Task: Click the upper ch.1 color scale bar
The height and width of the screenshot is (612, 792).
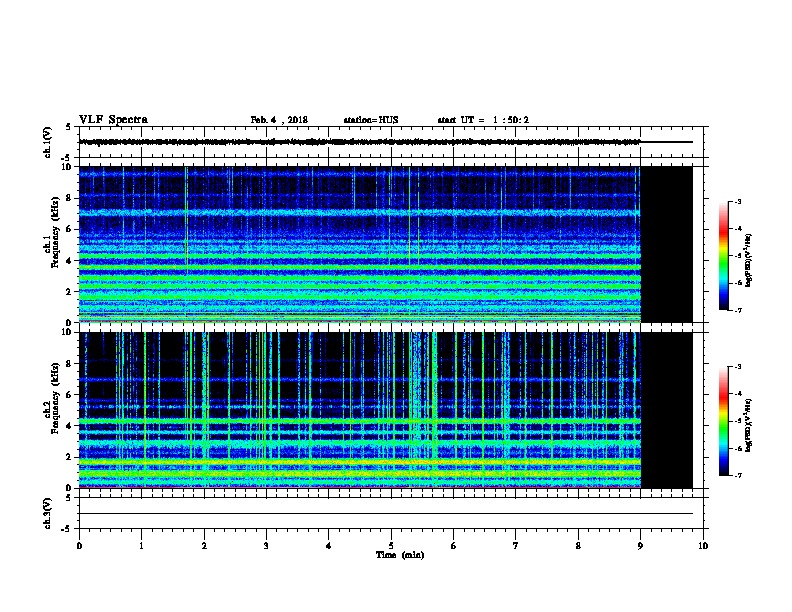Action: (x=723, y=256)
